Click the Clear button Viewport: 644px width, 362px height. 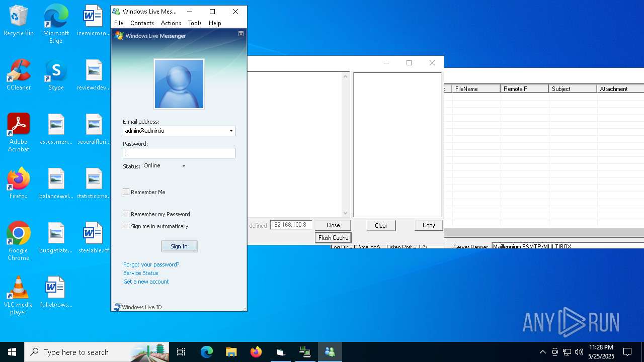pyautogui.click(x=381, y=226)
